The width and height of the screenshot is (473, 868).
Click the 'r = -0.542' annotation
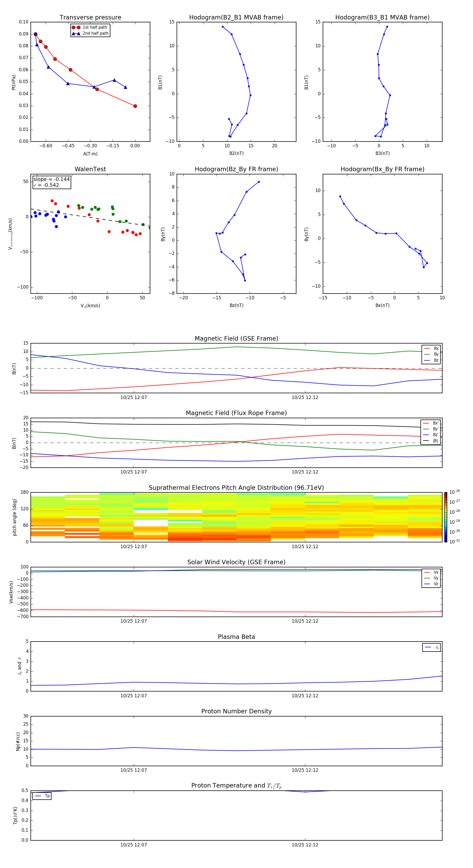tap(47, 185)
